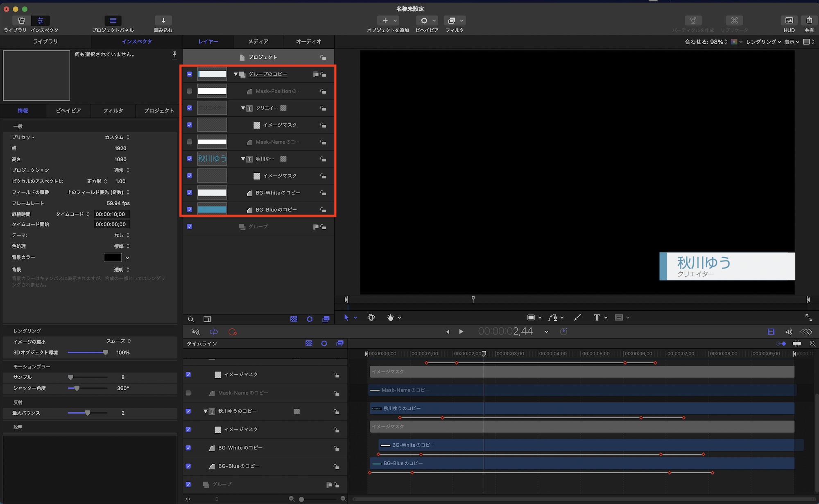Image resolution: width=819 pixels, height=504 pixels.
Task: Click the black 背景カラー swatch
Action: pos(113,258)
